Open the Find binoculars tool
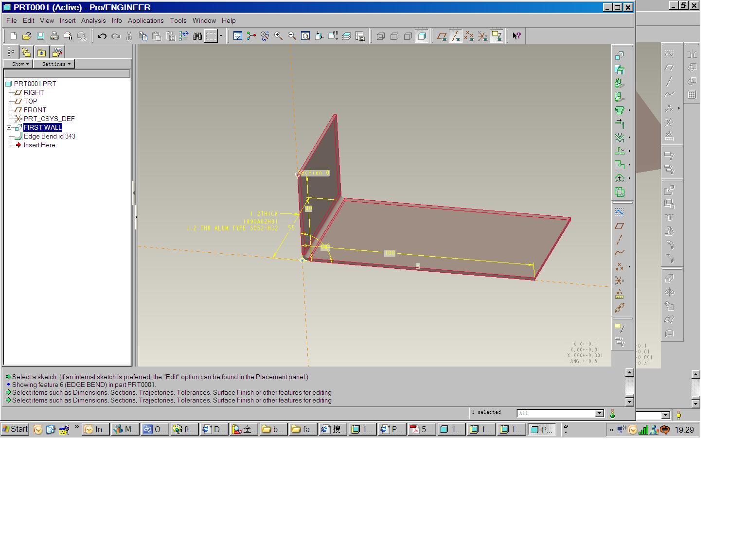Image resolution: width=747 pixels, height=560 pixels. (197, 36)
